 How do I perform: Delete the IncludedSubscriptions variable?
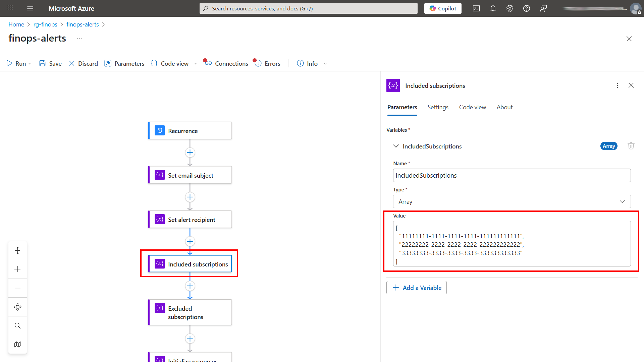(631, 146)
